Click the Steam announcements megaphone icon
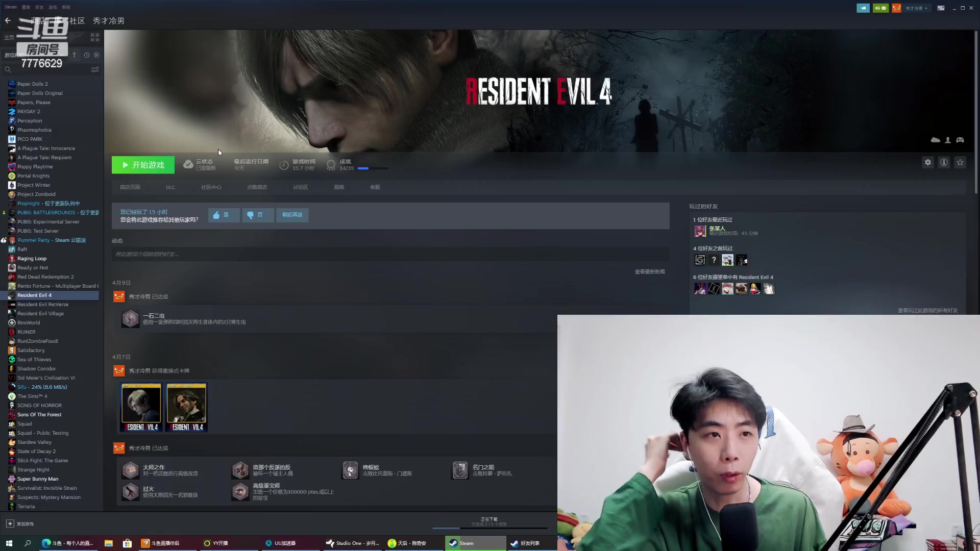Screen dimensions: 980x551 coord(863,8)
